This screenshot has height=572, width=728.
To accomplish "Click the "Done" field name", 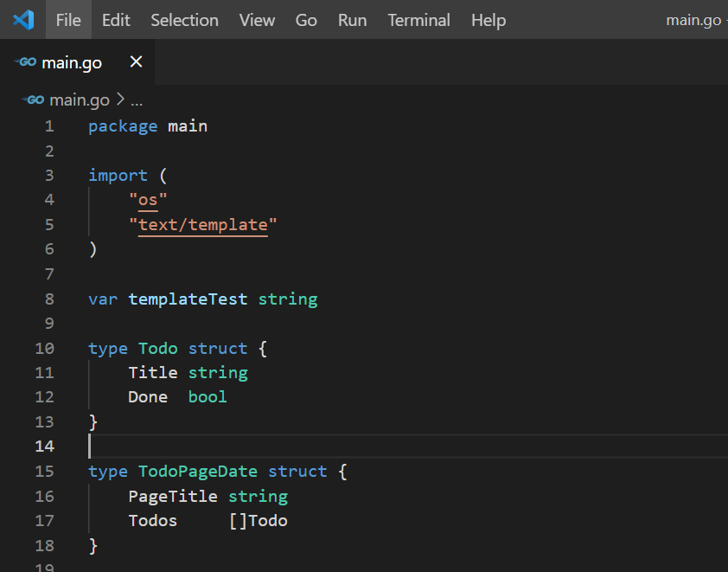I will (148, 397).
